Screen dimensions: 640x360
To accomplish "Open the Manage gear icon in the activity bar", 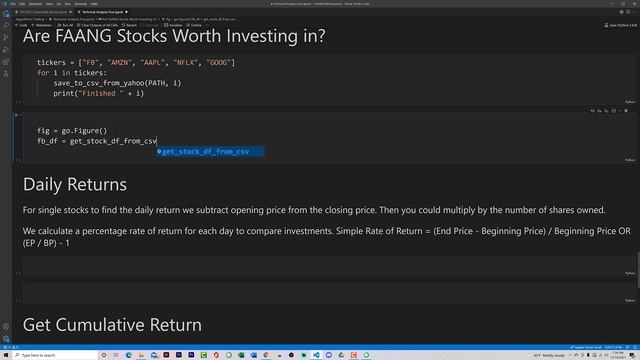I will pos(6,339).
